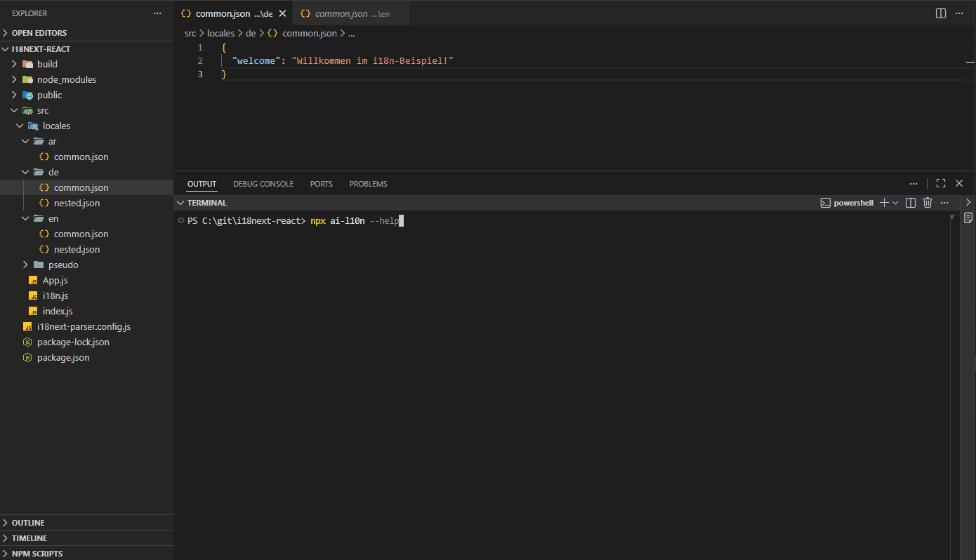The image size is (976, 560).
Task: Collapse the src folder
Action: 86,110
